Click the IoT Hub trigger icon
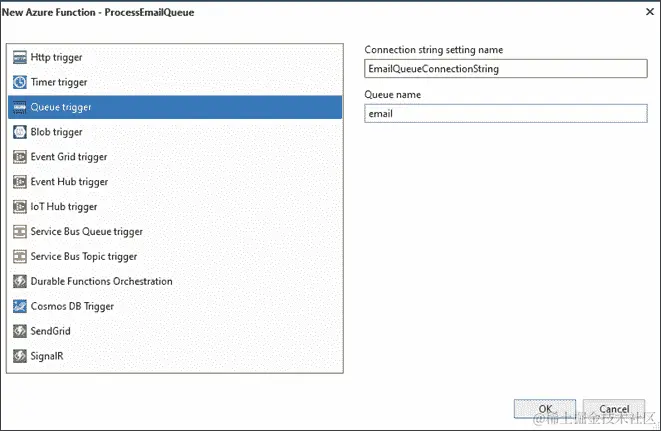Viewport: 661px width, 431px height. coord(19,207)
